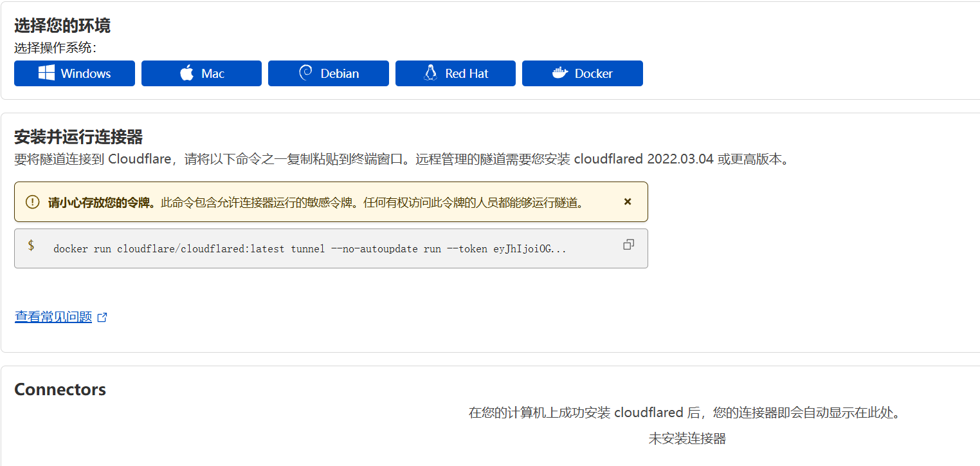Click the 选择您的环境 heading
This screenshot has height=466, width=980.
[x=62, y=26]
